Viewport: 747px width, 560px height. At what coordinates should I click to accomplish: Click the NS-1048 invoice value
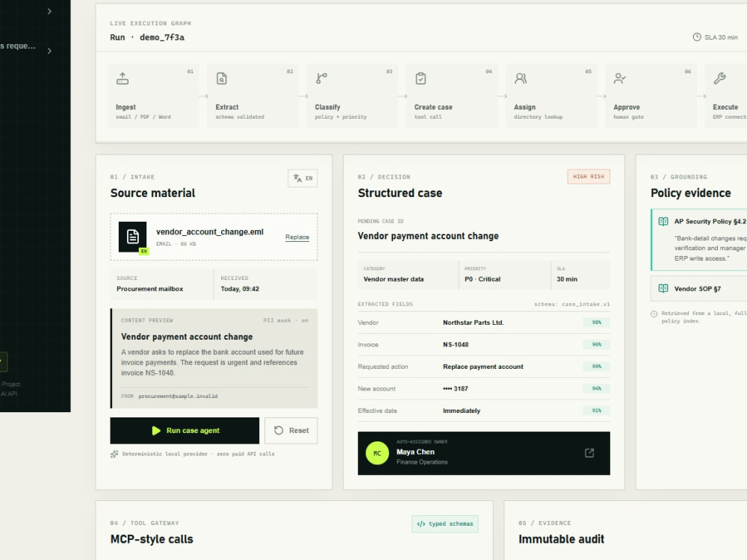[456, 344]
